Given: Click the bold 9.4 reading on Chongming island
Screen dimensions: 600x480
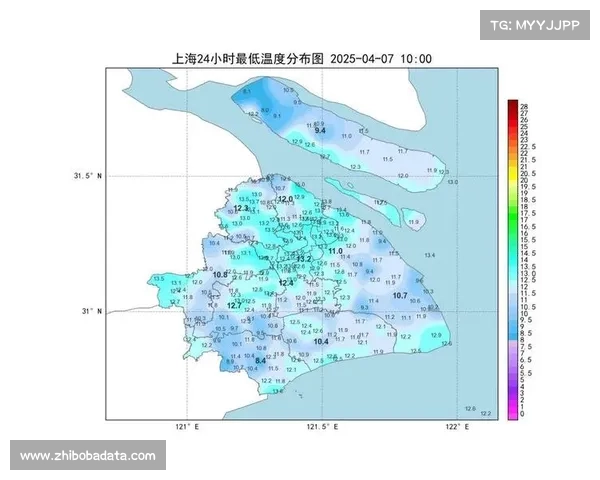Looking at the screenshot, I should point(320,131).
